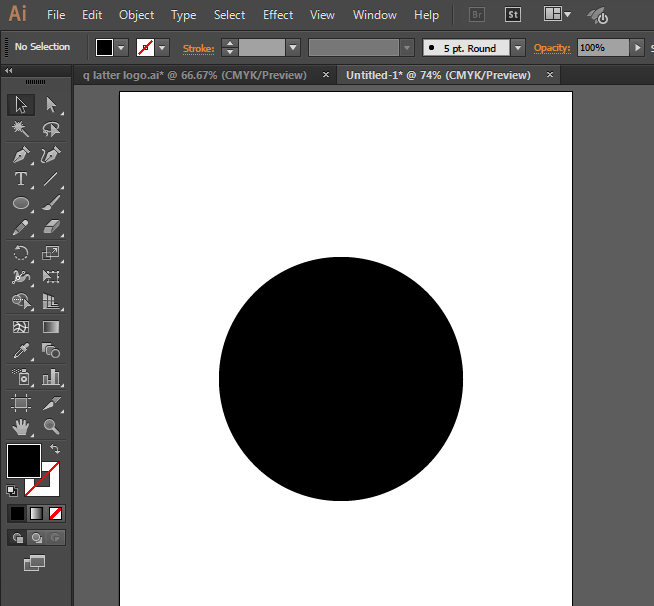Image resolution: width=654 pixels, height=606 pixels.
Task: Activate the Eyedropper tool
Action: (x=20, y=351)
